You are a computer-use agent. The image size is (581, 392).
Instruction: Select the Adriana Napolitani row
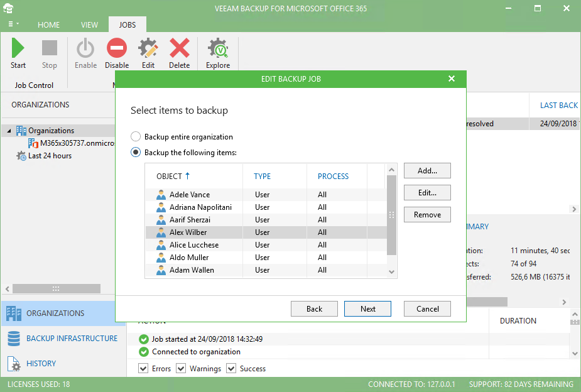[266, 207]
